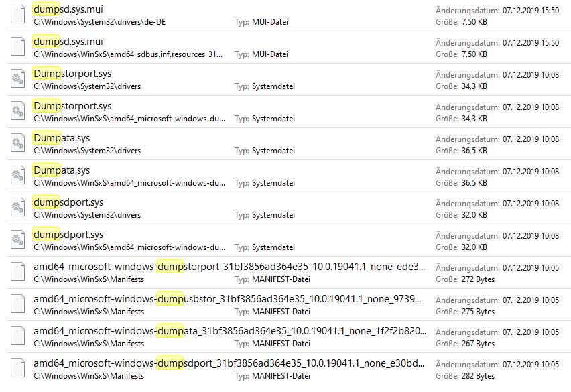
Task: Select Dumpstorport.sys name located in System32\drivers
Action: 72,74
